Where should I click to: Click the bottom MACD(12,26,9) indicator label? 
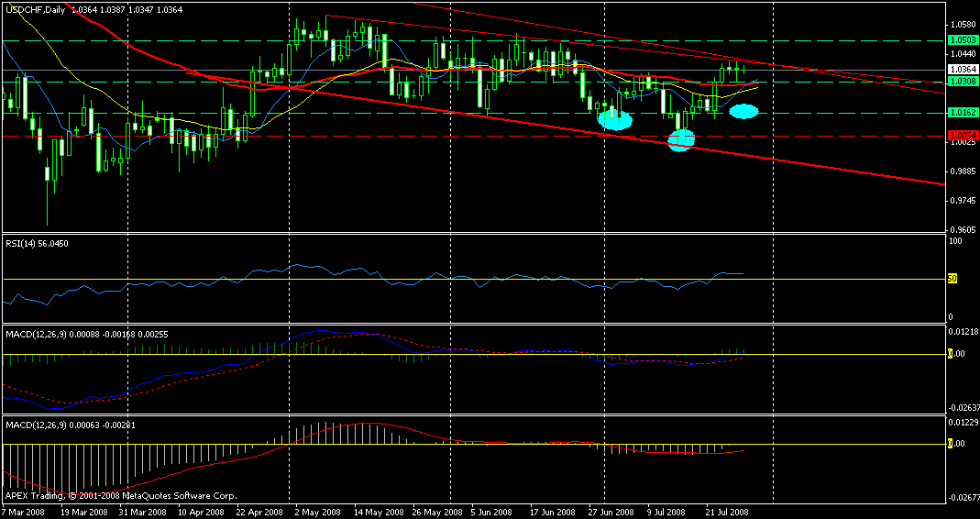point(57,425)
